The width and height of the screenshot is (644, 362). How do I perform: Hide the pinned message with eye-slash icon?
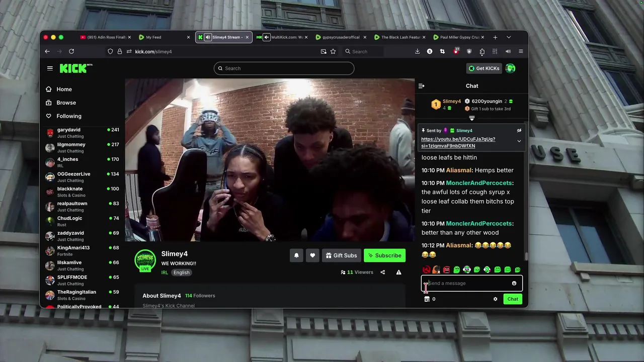click(x=519, y=131)
